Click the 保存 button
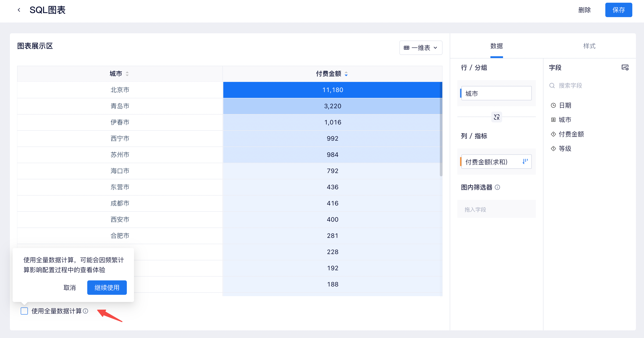 click(x=619, y=10)
